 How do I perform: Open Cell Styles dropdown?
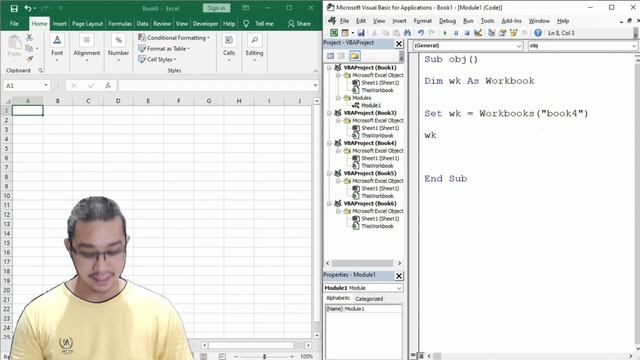(x=157, y=60)
